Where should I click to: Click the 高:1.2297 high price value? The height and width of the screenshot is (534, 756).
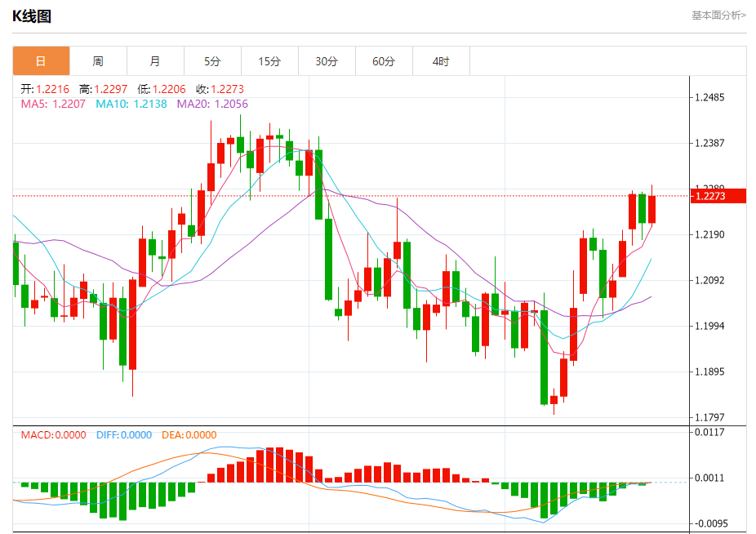(103, 89)
